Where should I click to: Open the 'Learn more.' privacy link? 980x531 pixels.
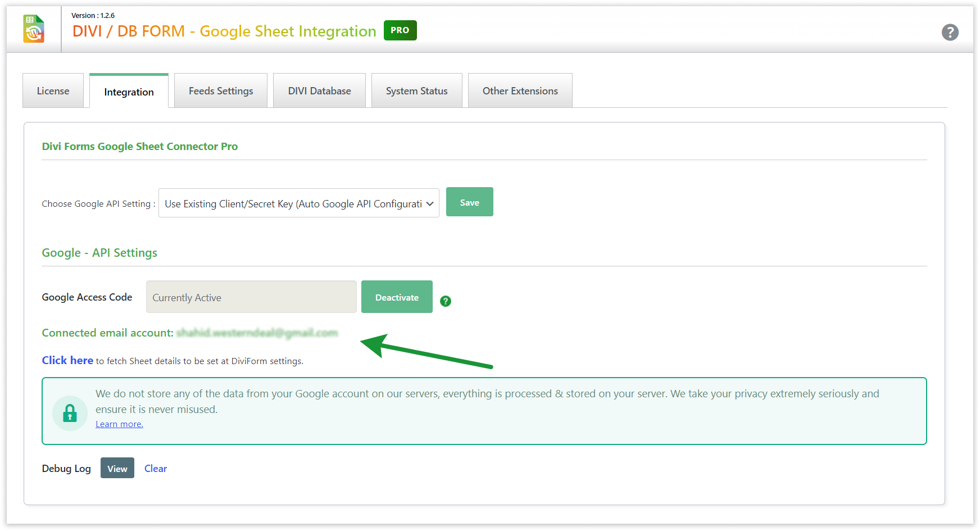119,424
